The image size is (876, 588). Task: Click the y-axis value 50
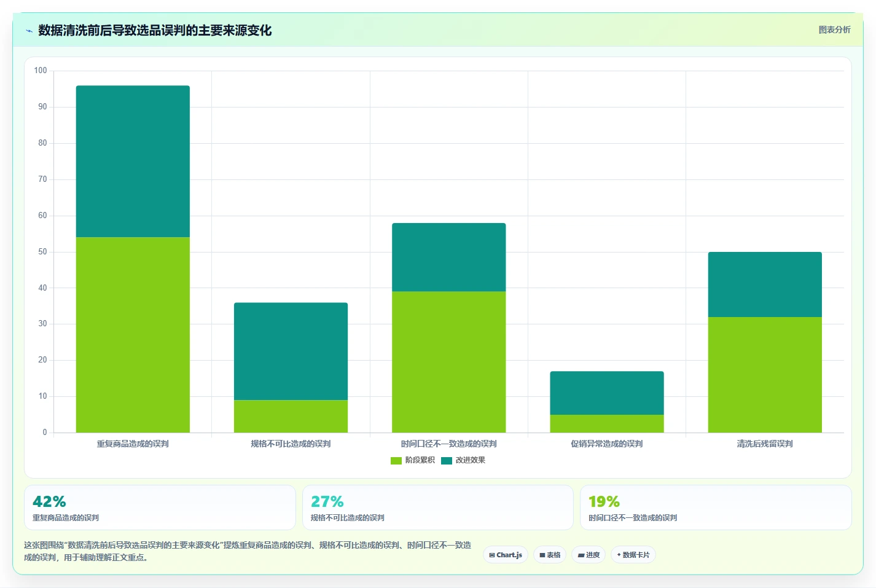point(42,252)
